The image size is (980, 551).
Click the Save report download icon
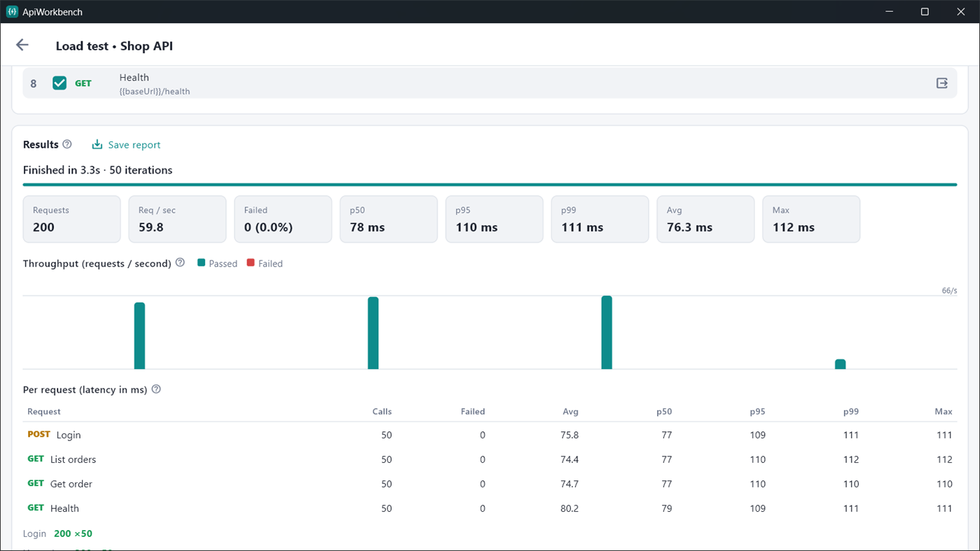click(97, 144)
